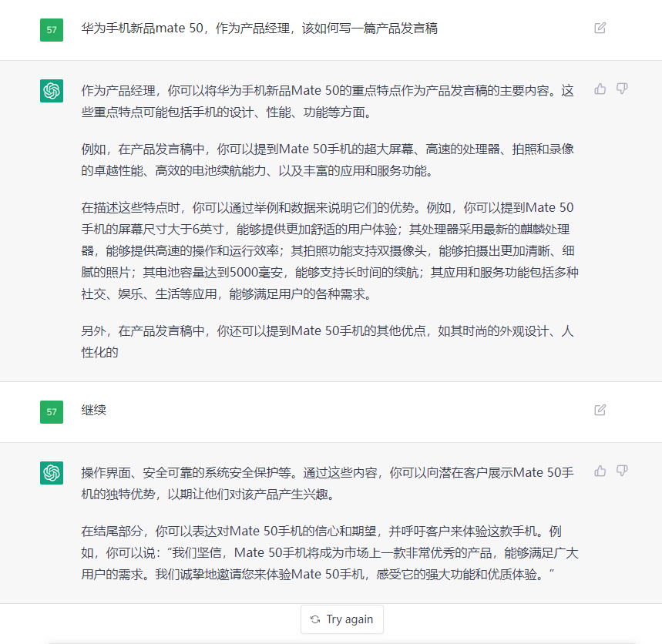Click the paragraph starting '在描述这些特点时'

tap(330, 250)
